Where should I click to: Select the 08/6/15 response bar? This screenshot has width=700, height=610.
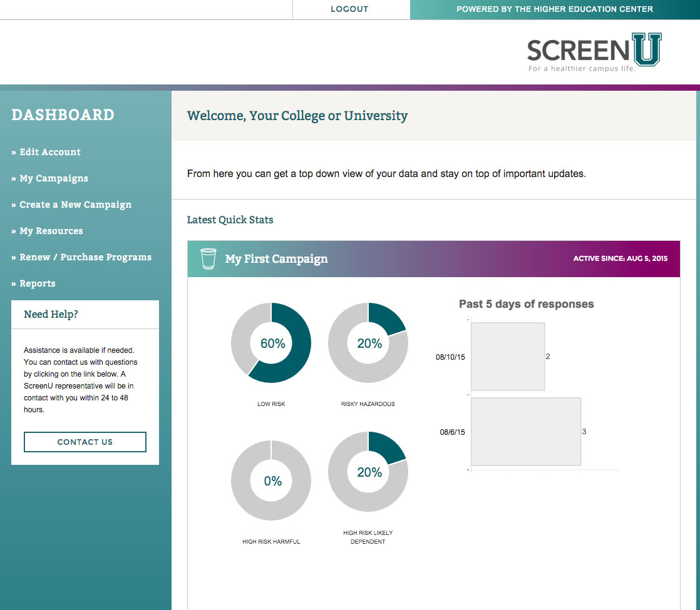tap(527, 432)
